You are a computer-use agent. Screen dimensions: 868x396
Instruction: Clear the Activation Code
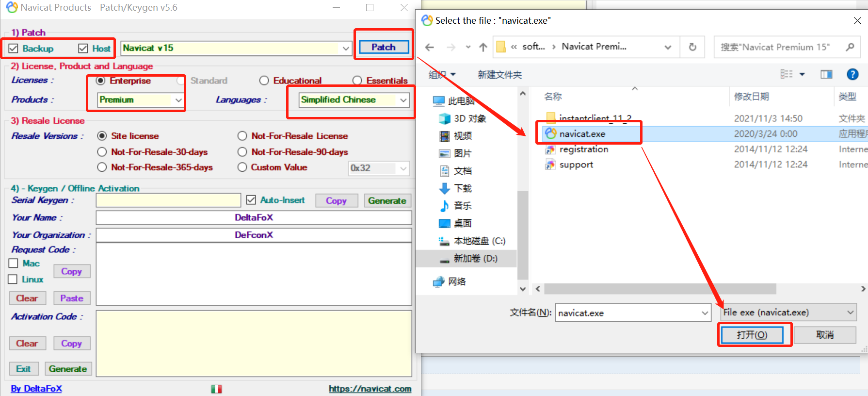[x=27, y=344]
